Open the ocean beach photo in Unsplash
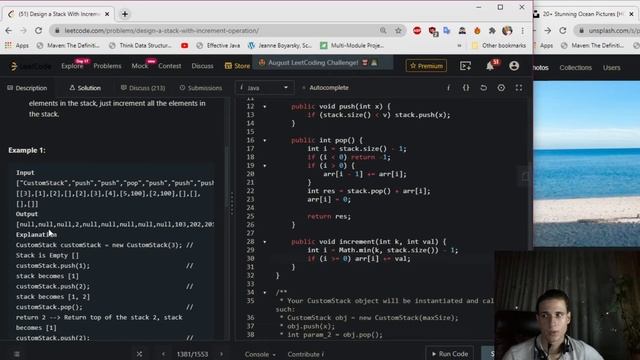Viewport: 640px width, 360px height. tap(587, 164)
